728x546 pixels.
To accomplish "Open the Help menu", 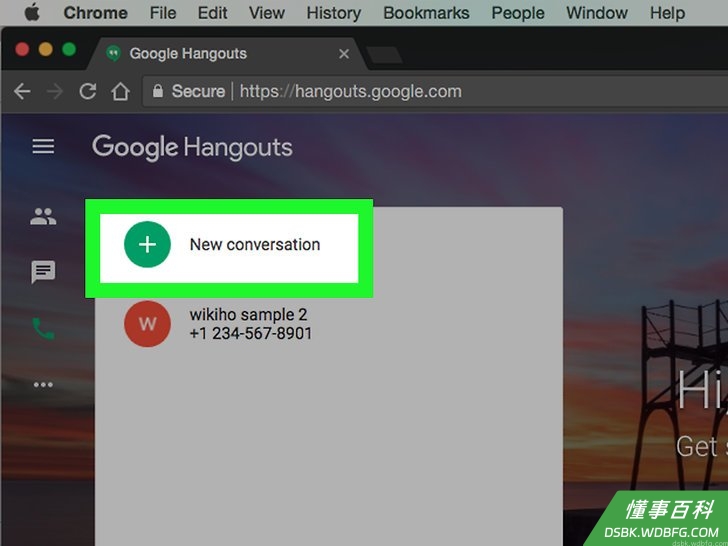I will 667,13.
